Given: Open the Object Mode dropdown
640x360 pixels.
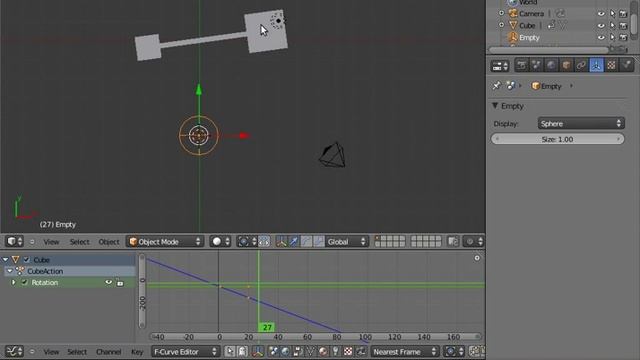Looking at the screenshot, I should point(164,242).
